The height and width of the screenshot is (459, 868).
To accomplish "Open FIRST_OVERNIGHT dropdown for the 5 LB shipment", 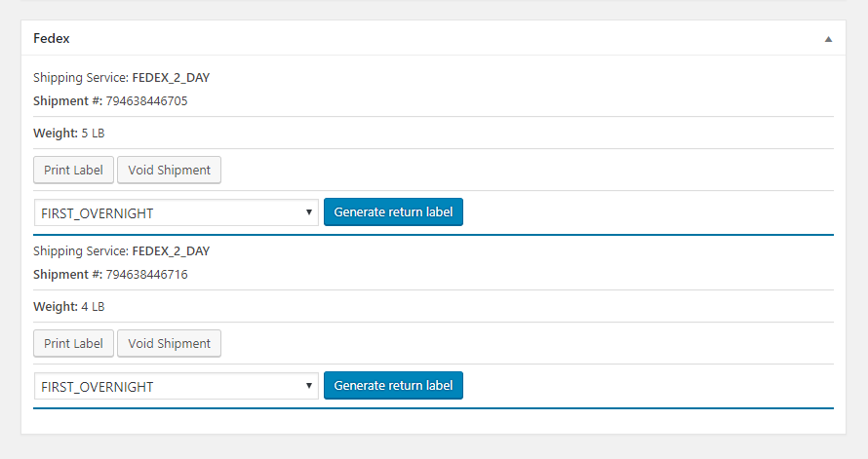I will click(x=176, y=212).
